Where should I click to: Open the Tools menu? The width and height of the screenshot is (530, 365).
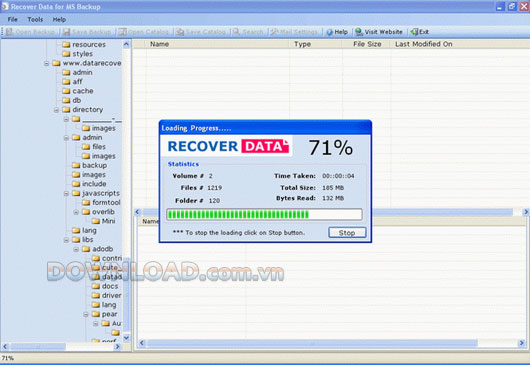pos(35,19)
